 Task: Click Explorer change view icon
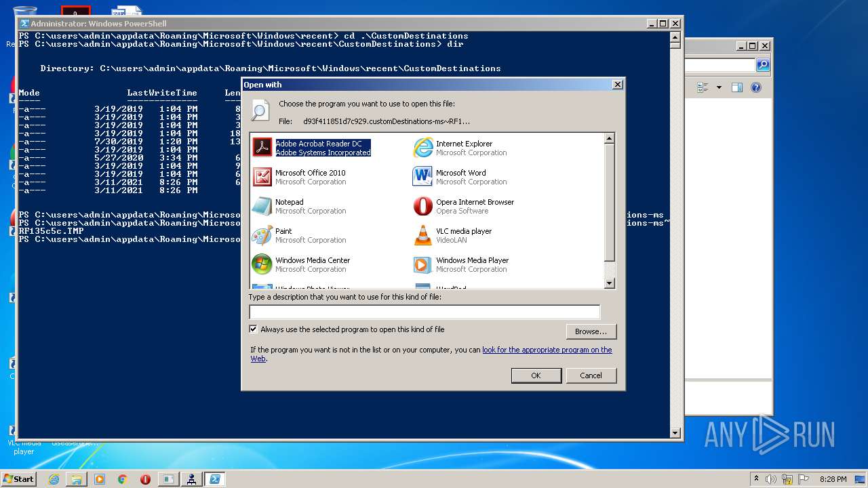[x=702, y=87]
